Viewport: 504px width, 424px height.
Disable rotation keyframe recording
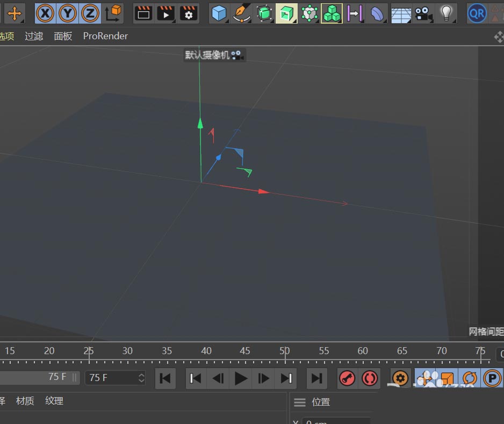(x=470, y=378)
